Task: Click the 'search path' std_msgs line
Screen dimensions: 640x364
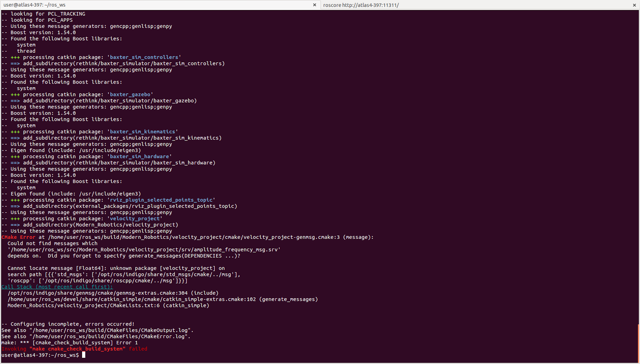Action: 124,275
